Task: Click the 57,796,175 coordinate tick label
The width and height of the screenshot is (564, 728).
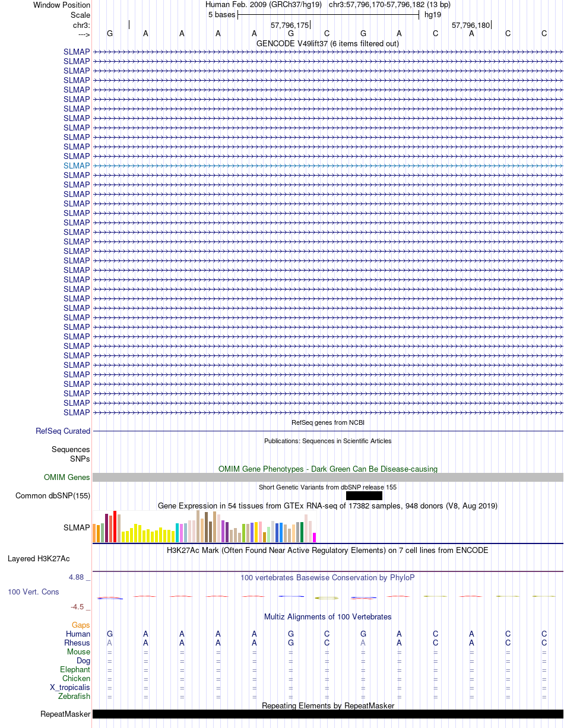Action: coord(290,26)
